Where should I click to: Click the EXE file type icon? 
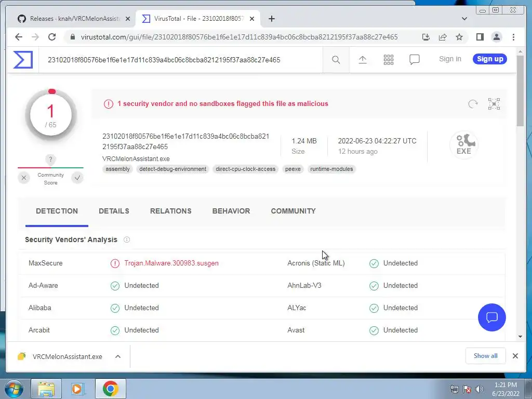[x=464, y=145]
